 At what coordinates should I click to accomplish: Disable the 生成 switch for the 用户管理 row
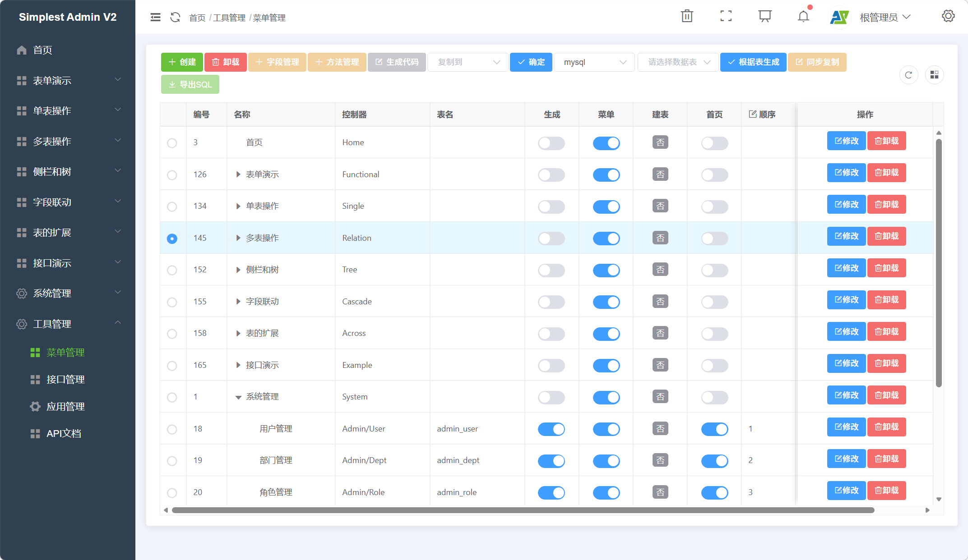click(x=551, y=429)
